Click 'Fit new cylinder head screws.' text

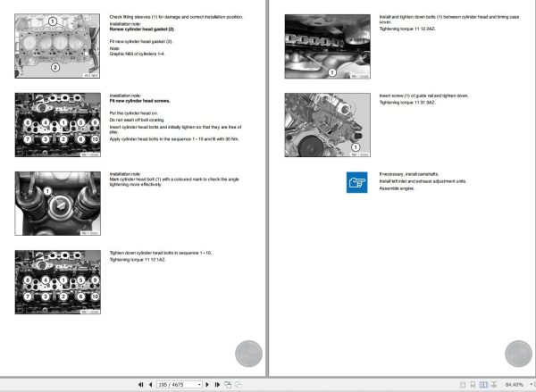point(140,101)
